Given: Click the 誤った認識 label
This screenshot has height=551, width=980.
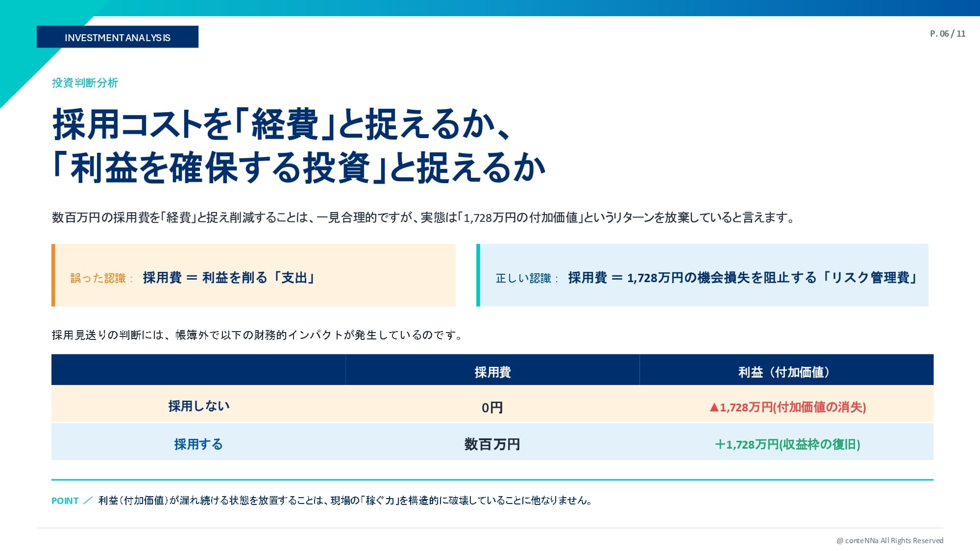Looking at the screenshot, I should click(x=101, y=278).
